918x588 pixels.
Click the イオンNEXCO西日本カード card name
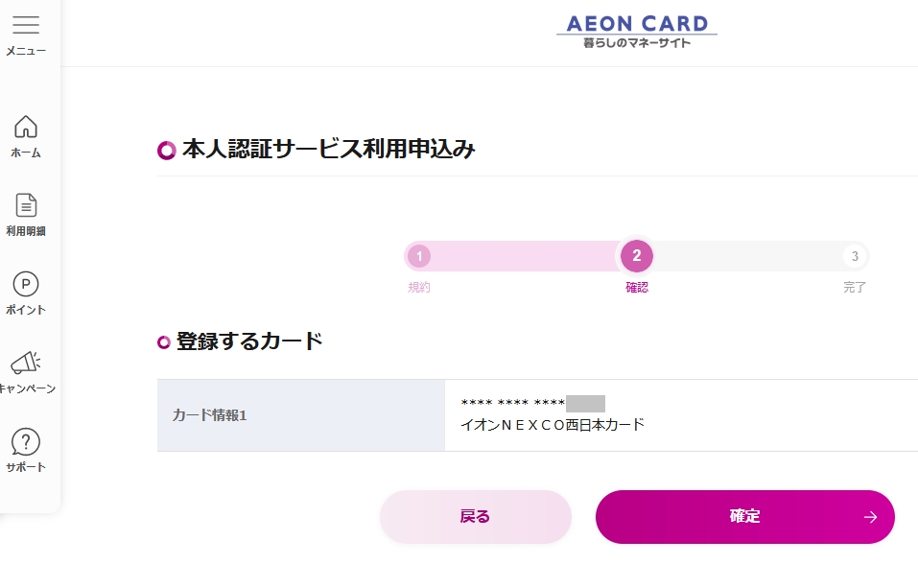coord(553,425)
